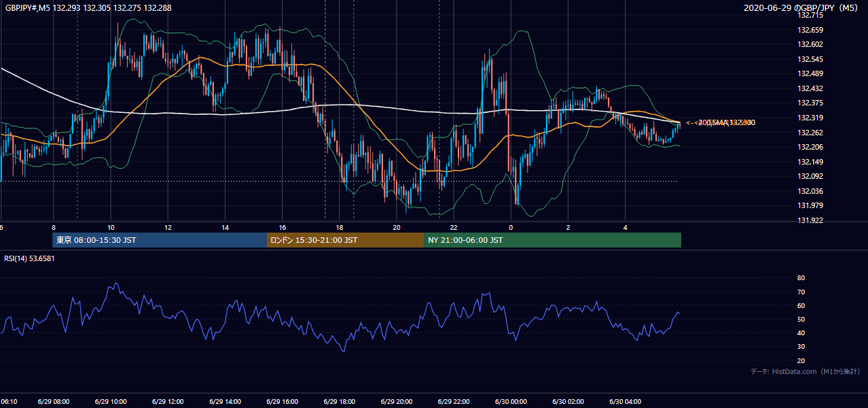Click price axis label 132.602
The image size is (868, 408).
[810, 45]
